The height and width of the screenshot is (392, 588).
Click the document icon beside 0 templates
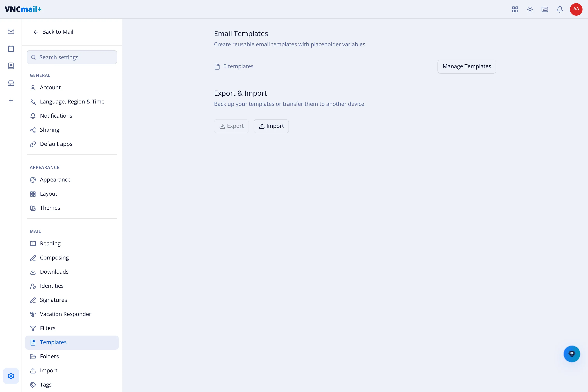coord(217,66)
